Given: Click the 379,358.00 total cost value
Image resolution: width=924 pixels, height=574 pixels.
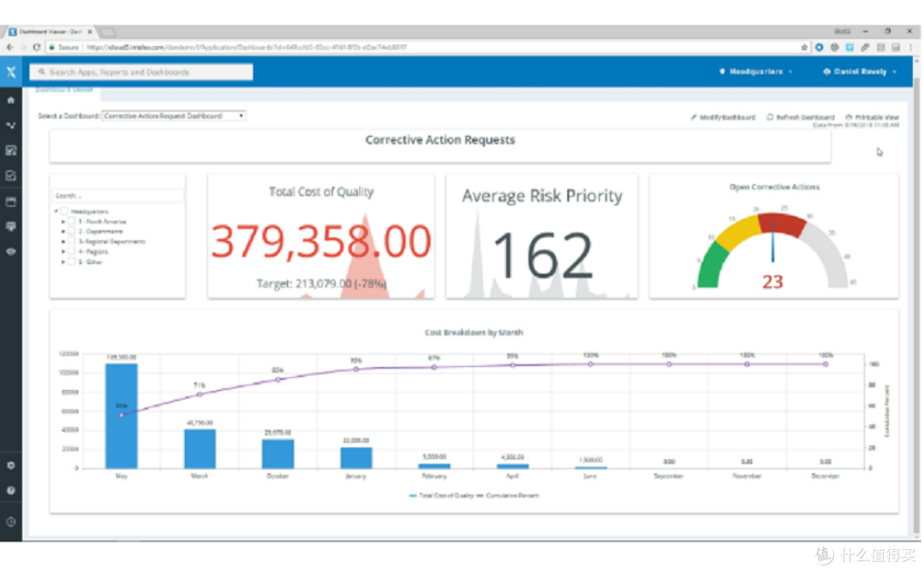Looking at the screenshot, I should (x=321, y=241).
